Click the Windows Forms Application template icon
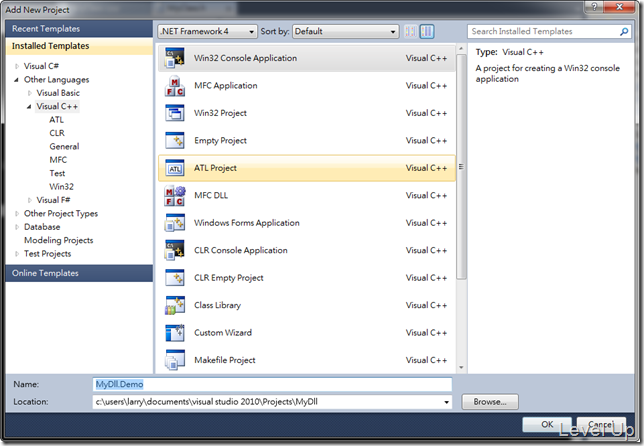This screenshot has height=446, width=644. click(175, 223)
